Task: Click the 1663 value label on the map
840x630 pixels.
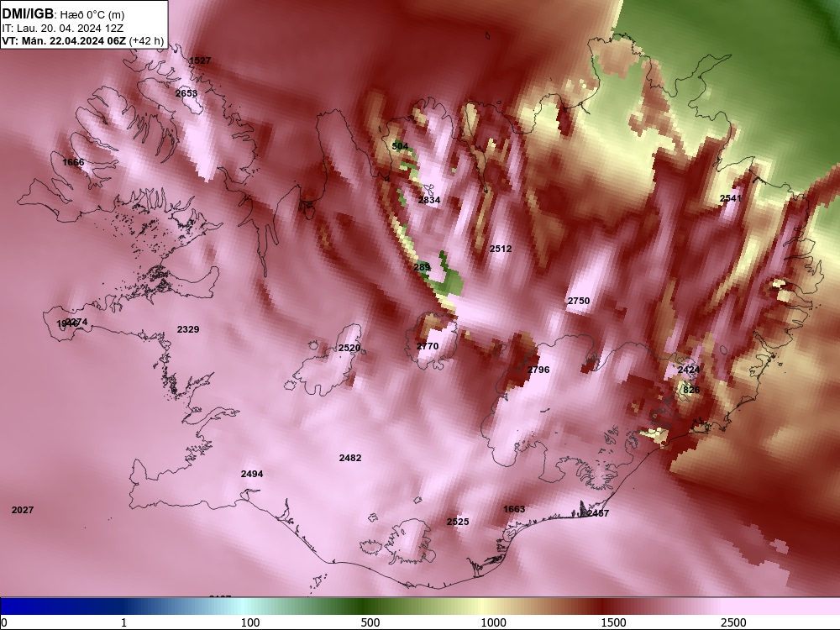Action: [x=514, y=509]
